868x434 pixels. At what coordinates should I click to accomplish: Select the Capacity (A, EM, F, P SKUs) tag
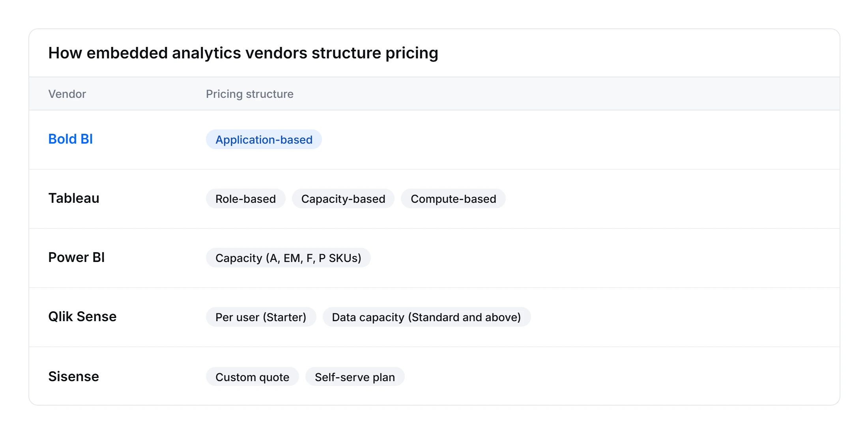(x=288, y=258)
